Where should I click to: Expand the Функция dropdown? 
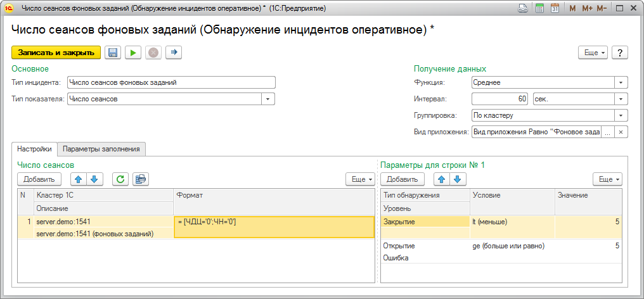coord(621,82)
